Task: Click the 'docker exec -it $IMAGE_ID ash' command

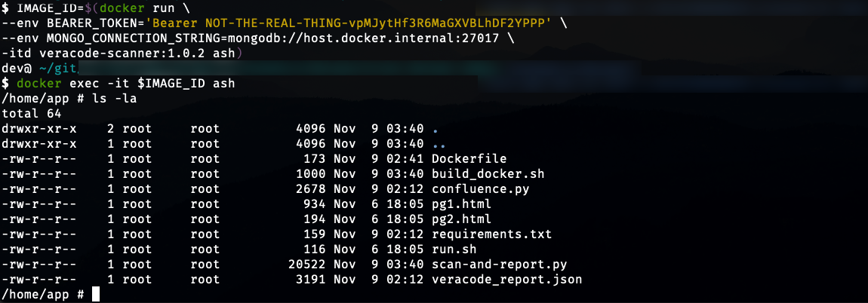Action: [x=125, y=84]
